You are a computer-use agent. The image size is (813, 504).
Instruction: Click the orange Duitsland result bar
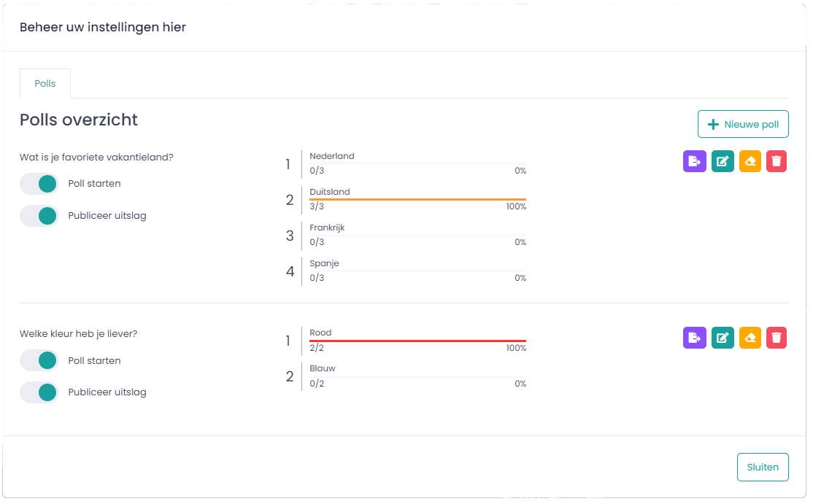click(418, 199)
